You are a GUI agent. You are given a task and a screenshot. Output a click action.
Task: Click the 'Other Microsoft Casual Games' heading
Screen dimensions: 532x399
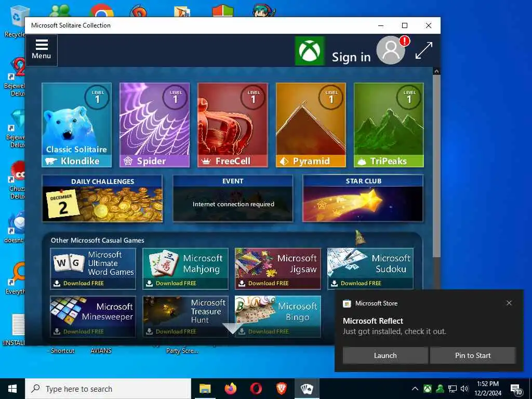coord(97,240)
